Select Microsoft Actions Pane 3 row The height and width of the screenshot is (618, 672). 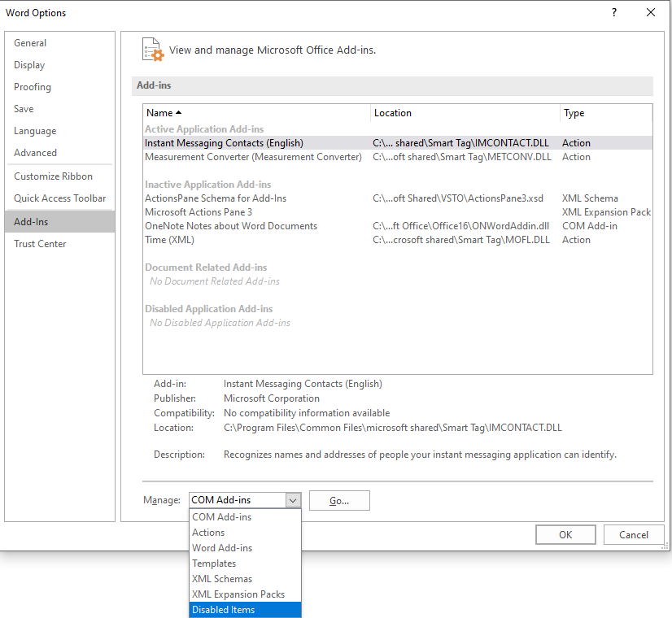(x=398, y=212)
